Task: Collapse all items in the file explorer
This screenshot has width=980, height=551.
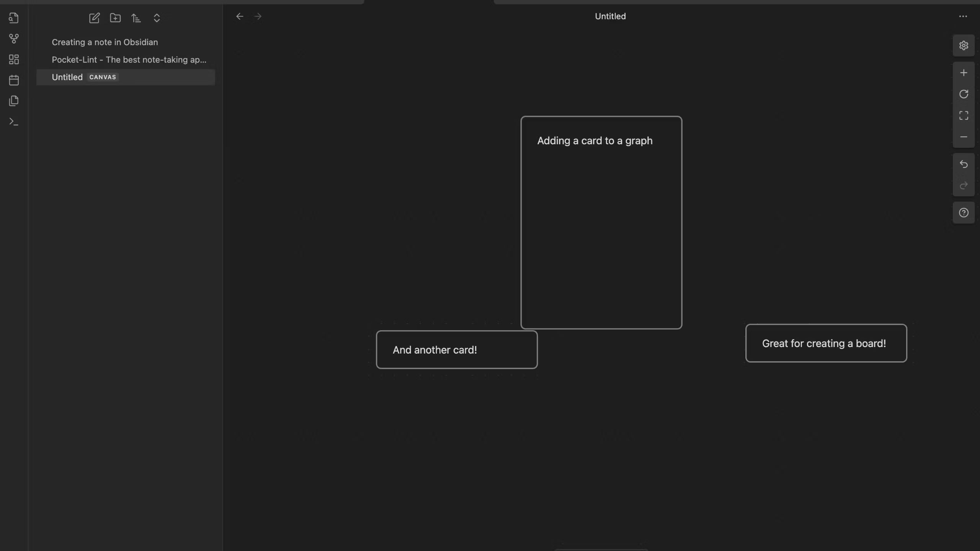Action: coord(157,18)
